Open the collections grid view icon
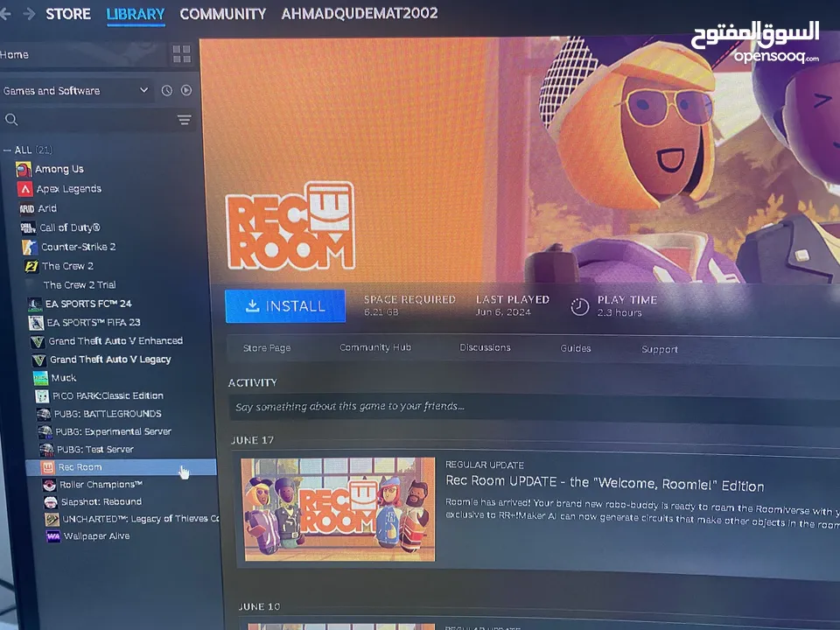This screenshot has height=630, width=840. click(x=182, y=54)
